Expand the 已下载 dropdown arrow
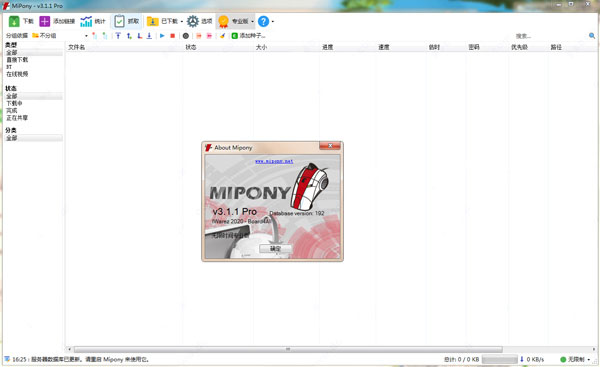The height and width of the screenshot is (367, 600). point(182,21)
